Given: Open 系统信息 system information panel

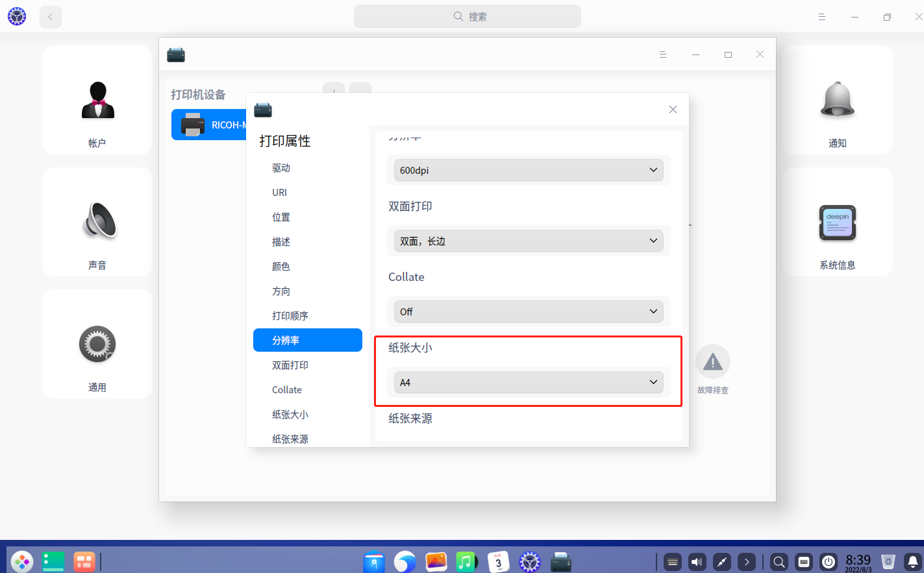Looking at the screenshot, I should click(837, 222).
